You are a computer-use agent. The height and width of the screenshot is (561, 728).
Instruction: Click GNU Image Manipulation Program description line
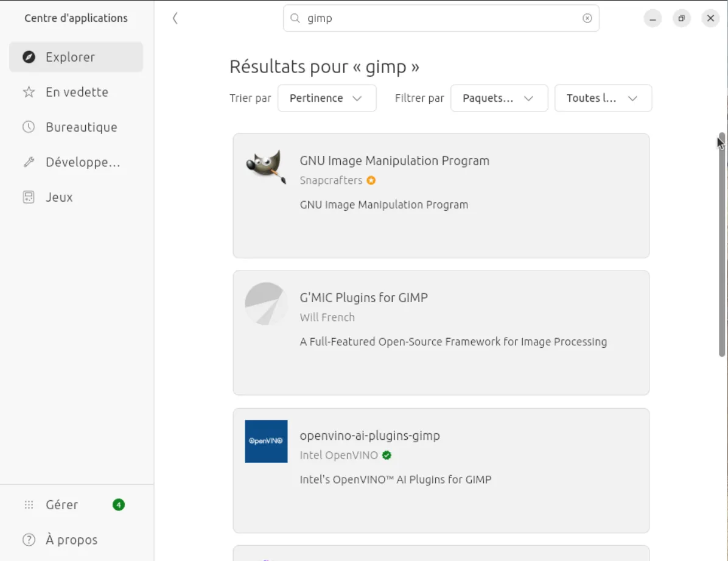[384, 205]
